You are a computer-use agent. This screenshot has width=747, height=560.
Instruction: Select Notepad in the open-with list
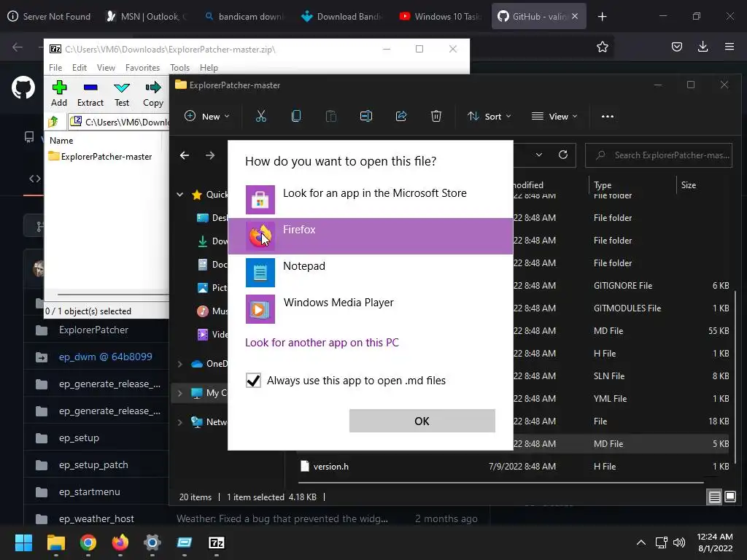click(370, 273)
